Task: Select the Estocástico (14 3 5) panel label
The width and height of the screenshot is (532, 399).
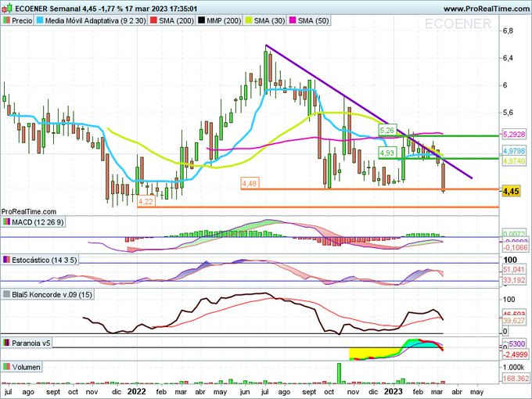Action: pos(45,261)
